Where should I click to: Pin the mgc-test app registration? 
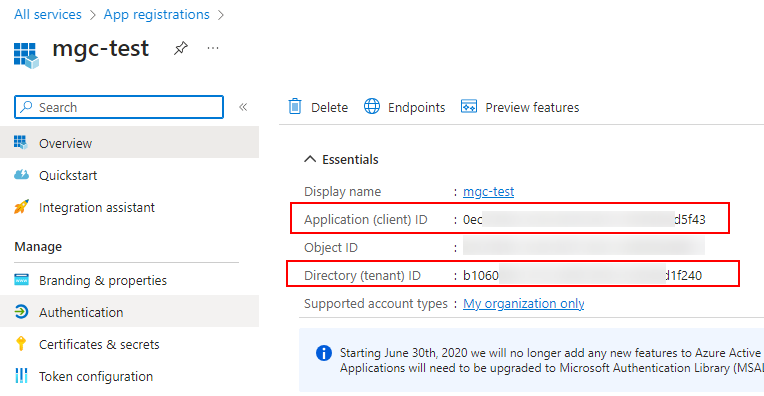click(181, 48)
